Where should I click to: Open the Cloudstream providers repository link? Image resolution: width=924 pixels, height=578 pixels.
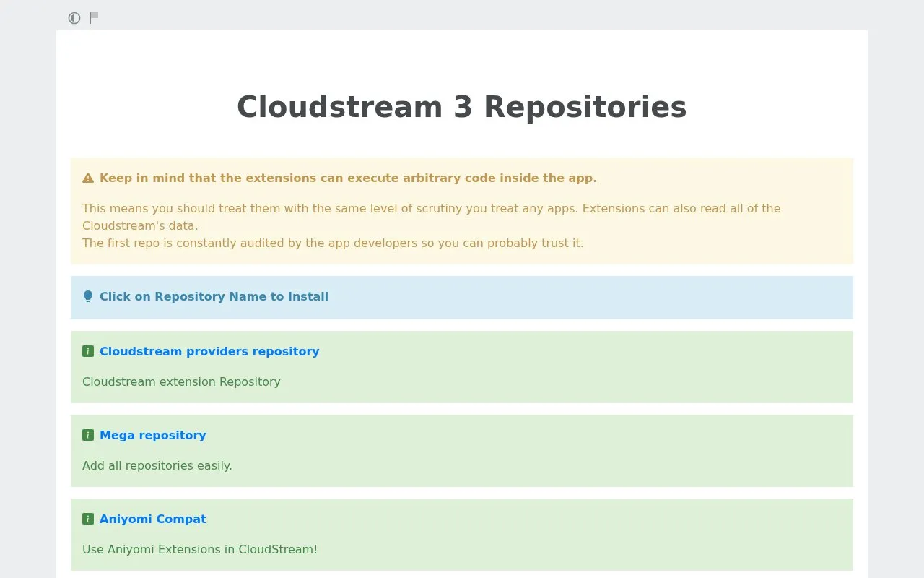pyautogui.click(x=209, y=351)
